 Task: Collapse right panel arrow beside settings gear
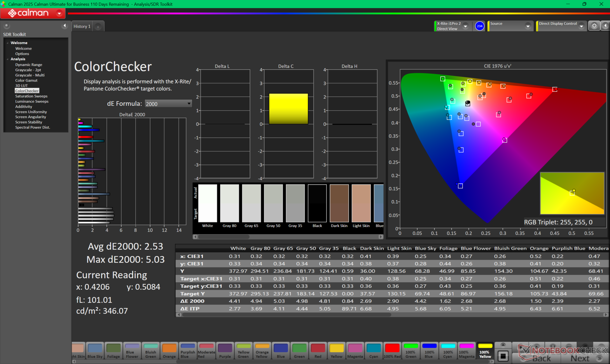pyautogui.click(x=606, y=26)
